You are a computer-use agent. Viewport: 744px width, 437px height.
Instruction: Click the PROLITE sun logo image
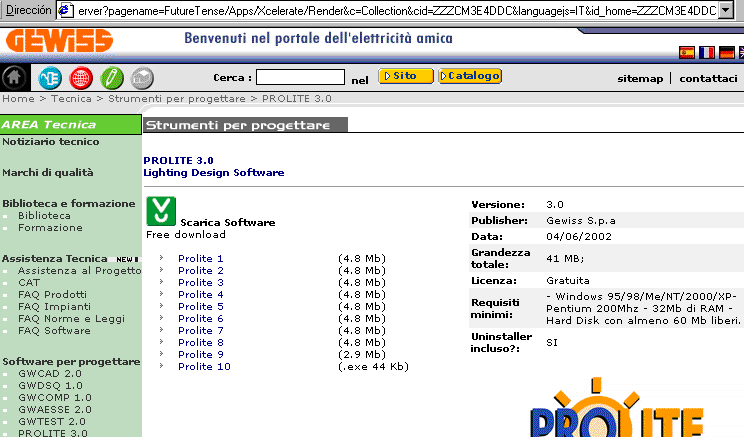[616, 408]
